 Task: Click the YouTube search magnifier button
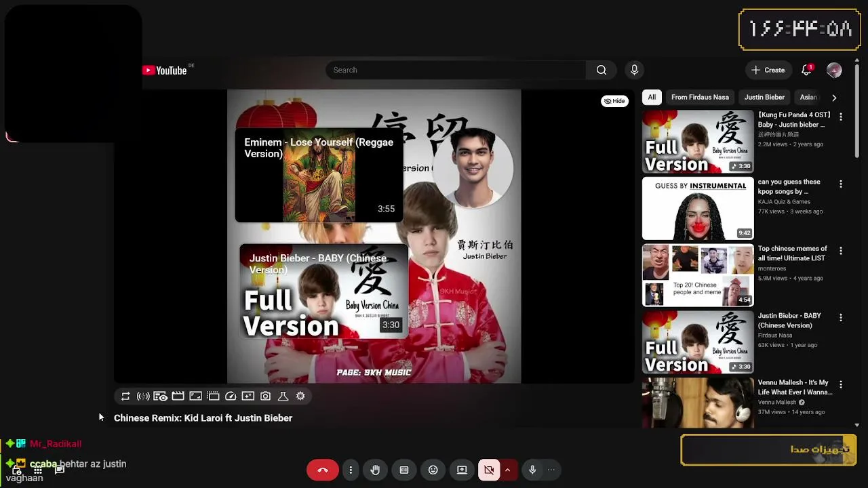click(x=601, y=70)
